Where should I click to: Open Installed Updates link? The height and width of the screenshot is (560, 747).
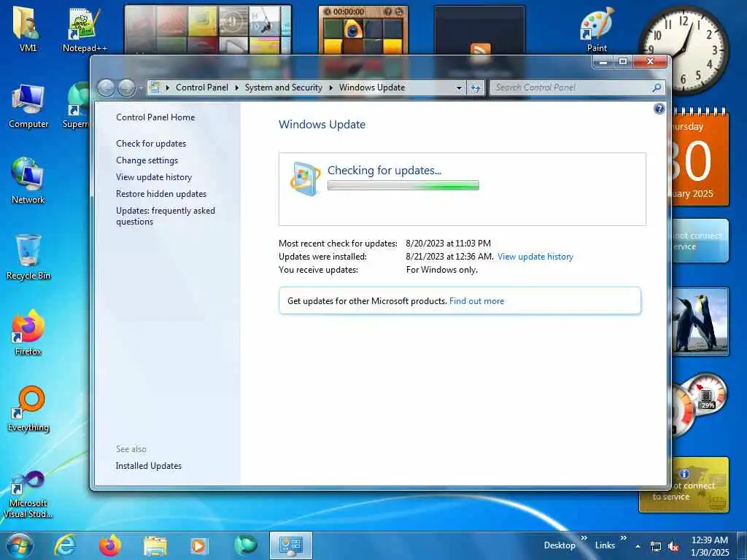(149, 466)
